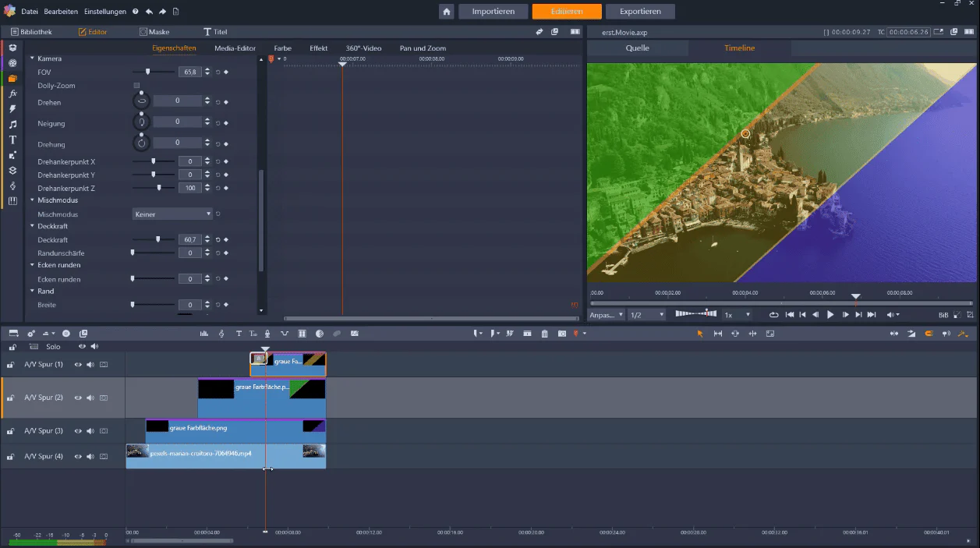Open the Bearbeiten menu
980x548 pixels.
61,12
